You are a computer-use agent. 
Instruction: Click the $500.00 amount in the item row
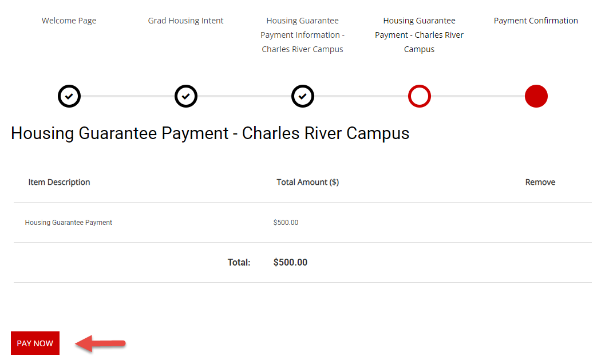point(286,223)
